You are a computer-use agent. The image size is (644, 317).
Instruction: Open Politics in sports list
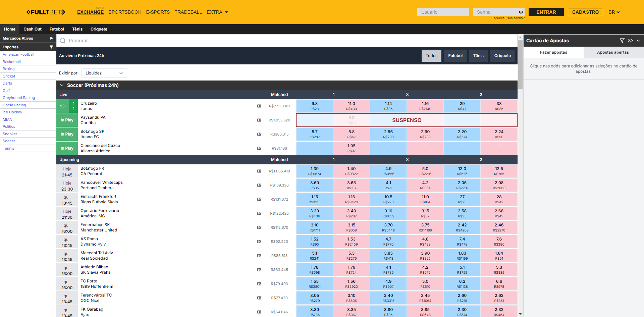pos(9,126)
